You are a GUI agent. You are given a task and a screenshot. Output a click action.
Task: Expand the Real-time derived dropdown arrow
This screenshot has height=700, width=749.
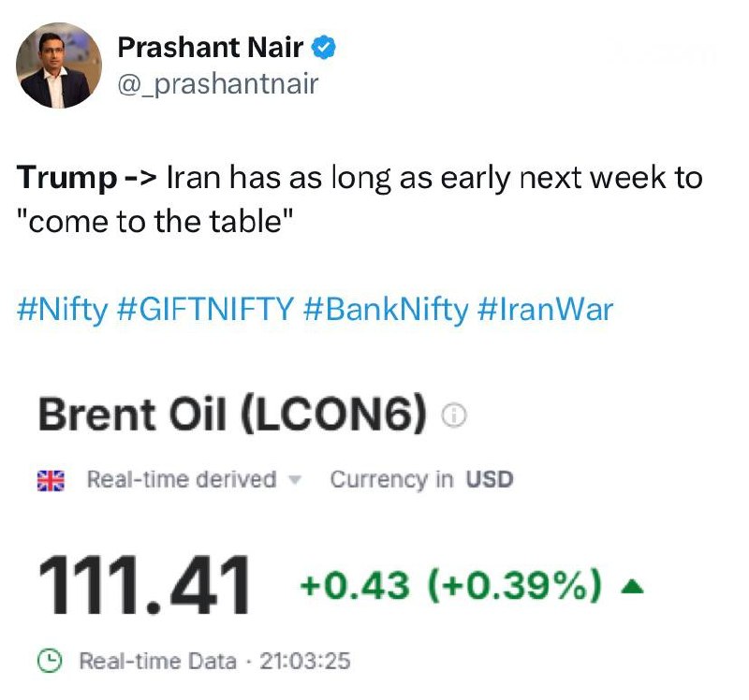[x=296, y=479]
